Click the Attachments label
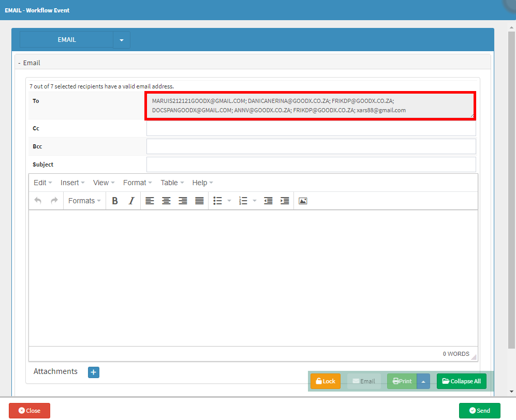516x420 pixels. pyautogui.click(x=55, y=371)
